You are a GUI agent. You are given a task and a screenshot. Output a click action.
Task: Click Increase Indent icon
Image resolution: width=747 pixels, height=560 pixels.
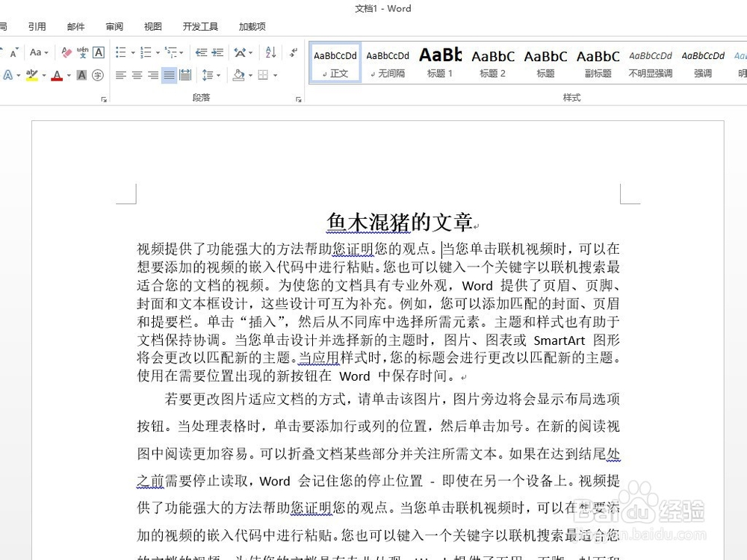point(217,52)
